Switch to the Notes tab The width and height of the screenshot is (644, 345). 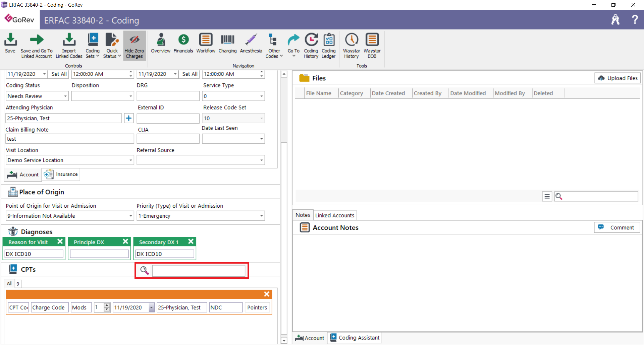(303, 215)
